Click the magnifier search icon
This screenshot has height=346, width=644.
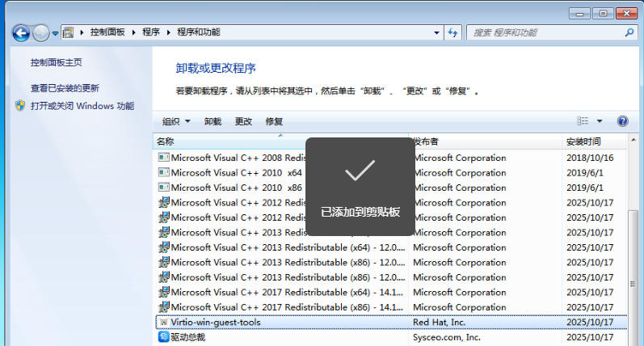tap(629, 32)
